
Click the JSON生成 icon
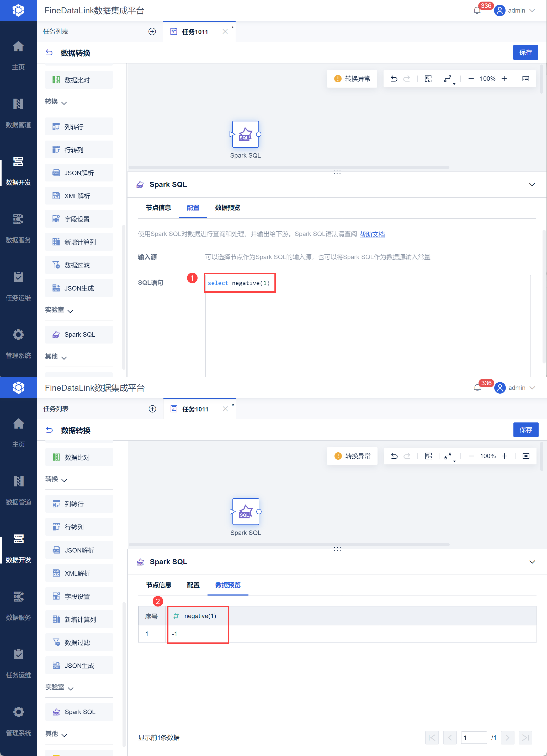pos(56,288)
